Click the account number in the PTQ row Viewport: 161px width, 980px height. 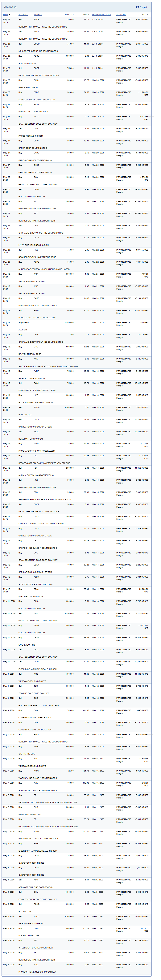123,964
